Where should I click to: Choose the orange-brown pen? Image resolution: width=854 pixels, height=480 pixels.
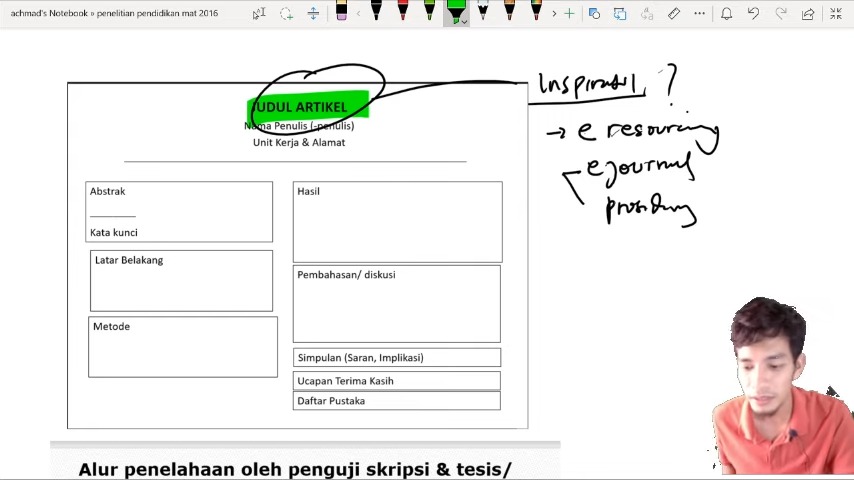tap(509, 11)
